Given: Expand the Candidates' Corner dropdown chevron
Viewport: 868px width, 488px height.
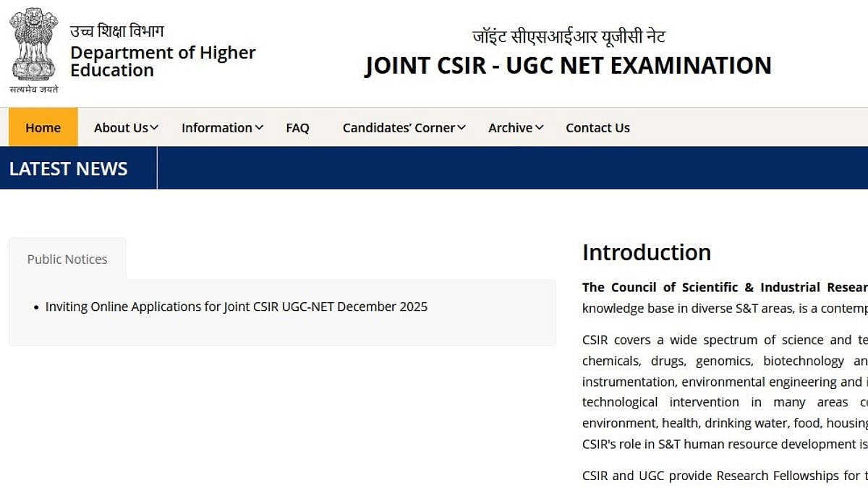Looking at the screenshot, I should pos(461,128).
